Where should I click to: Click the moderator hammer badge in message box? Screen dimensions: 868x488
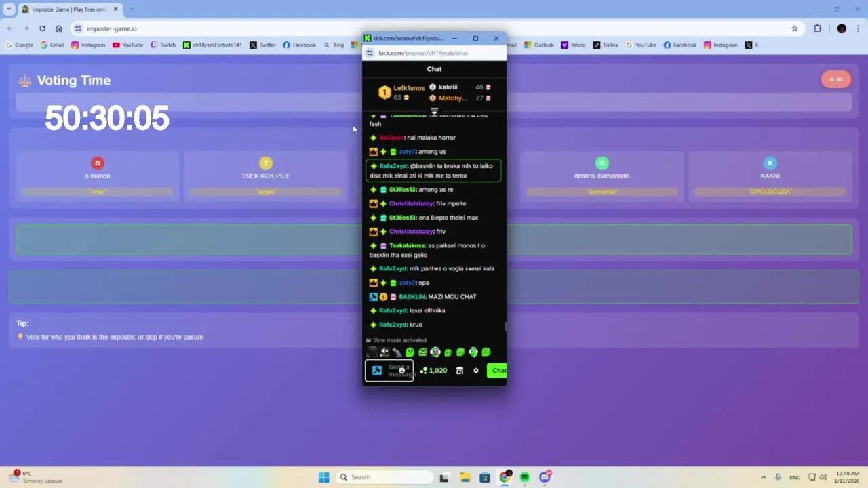coord(377,371)
